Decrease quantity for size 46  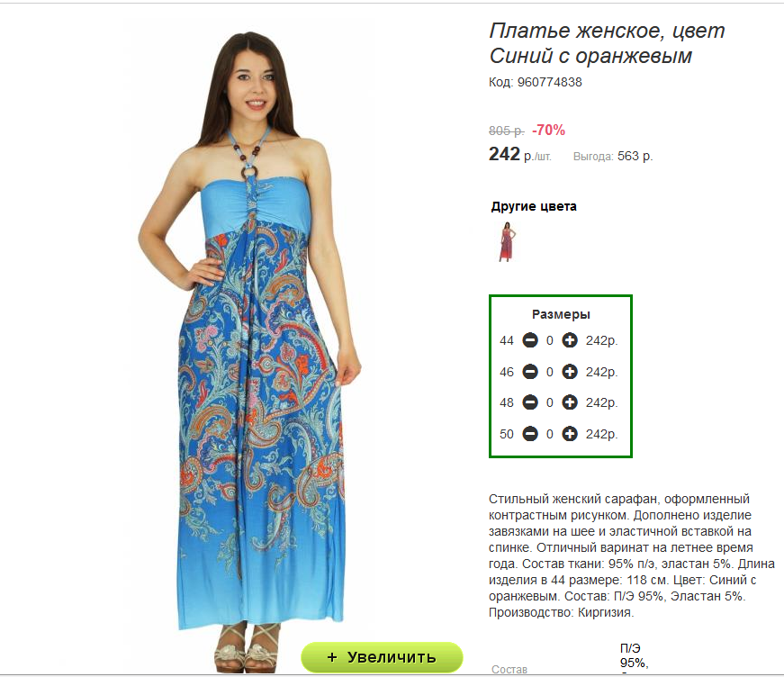(x=530, y=372)
